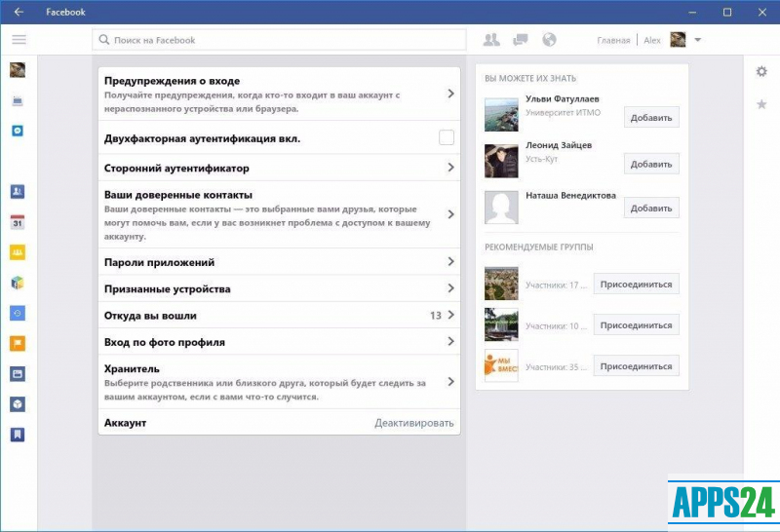The image size is (780, 532).
Task: Open notifications globe icon
Action: click(549, 40)
